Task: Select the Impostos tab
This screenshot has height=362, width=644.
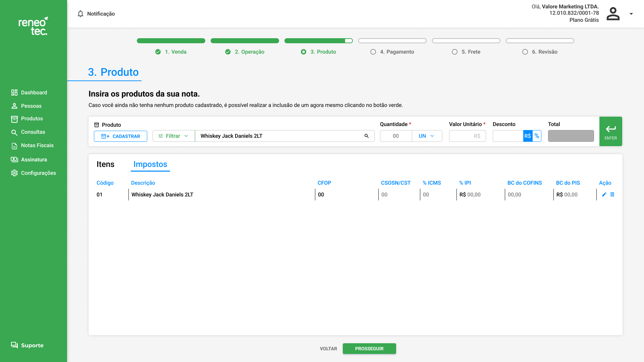Action: [x=150, y=164]
